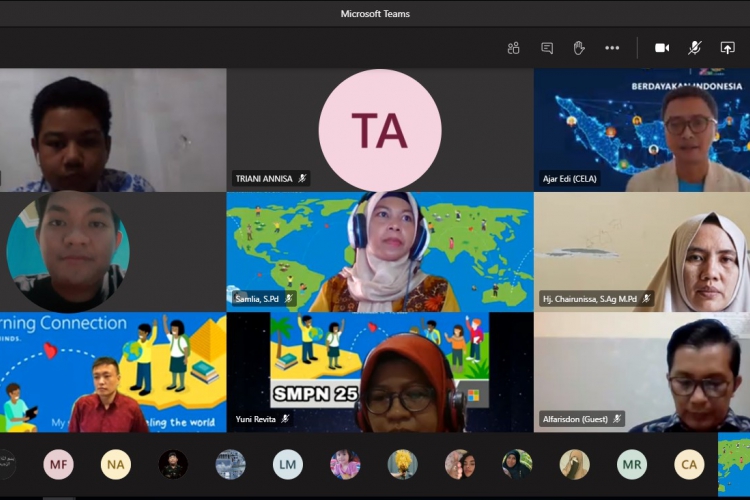Toggle the camera on or off
Screen dimensions: 750x500
[661, 48]
